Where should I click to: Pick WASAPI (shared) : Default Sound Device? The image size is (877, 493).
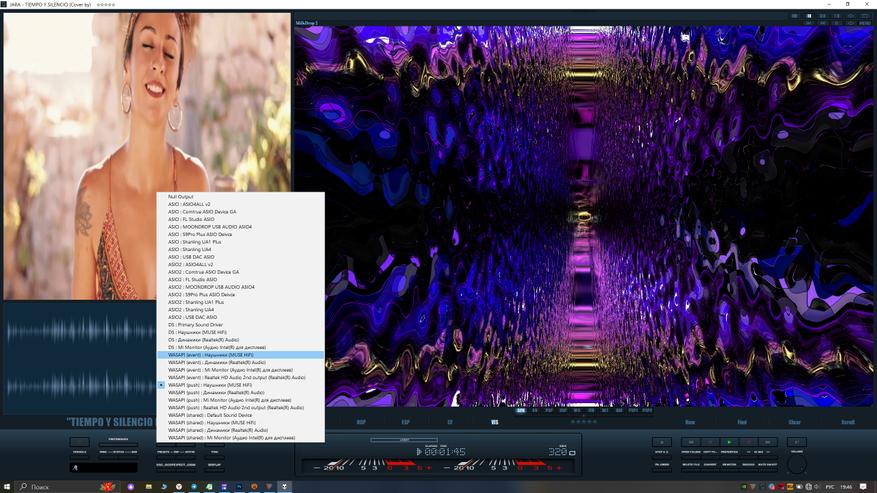click(210, 415)
